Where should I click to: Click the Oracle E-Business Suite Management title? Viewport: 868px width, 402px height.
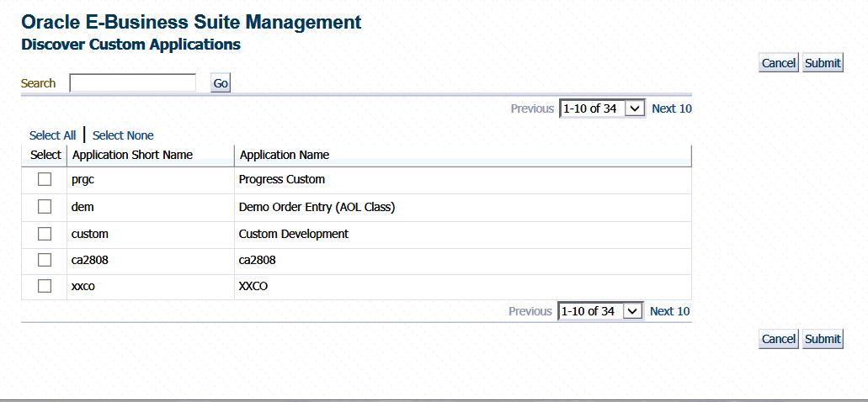click(x=191, y=22)
